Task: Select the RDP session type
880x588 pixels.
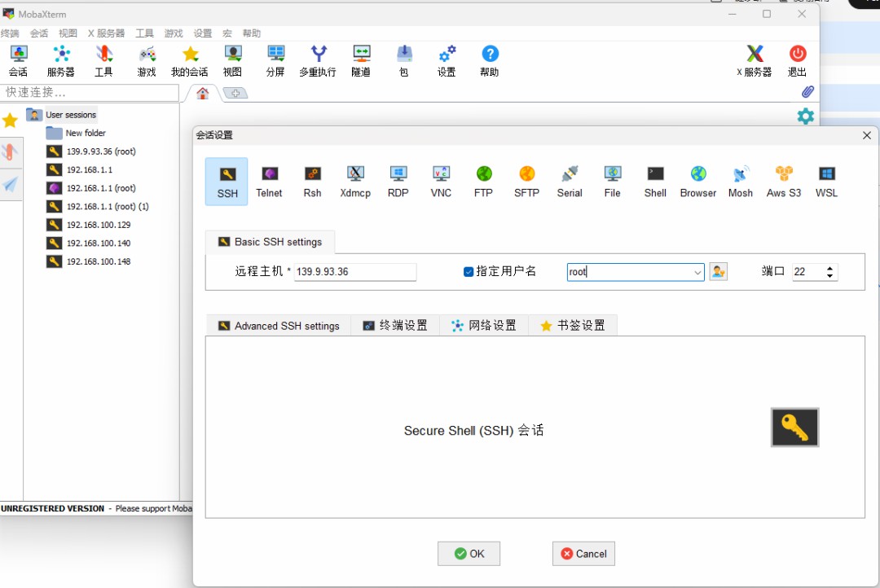Action: tap(398, 181)
